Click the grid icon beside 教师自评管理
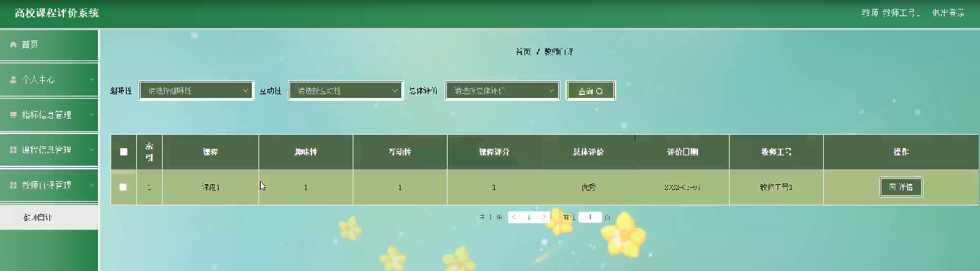The height and width of the screenshot is (271, 980). coord(13,185)
